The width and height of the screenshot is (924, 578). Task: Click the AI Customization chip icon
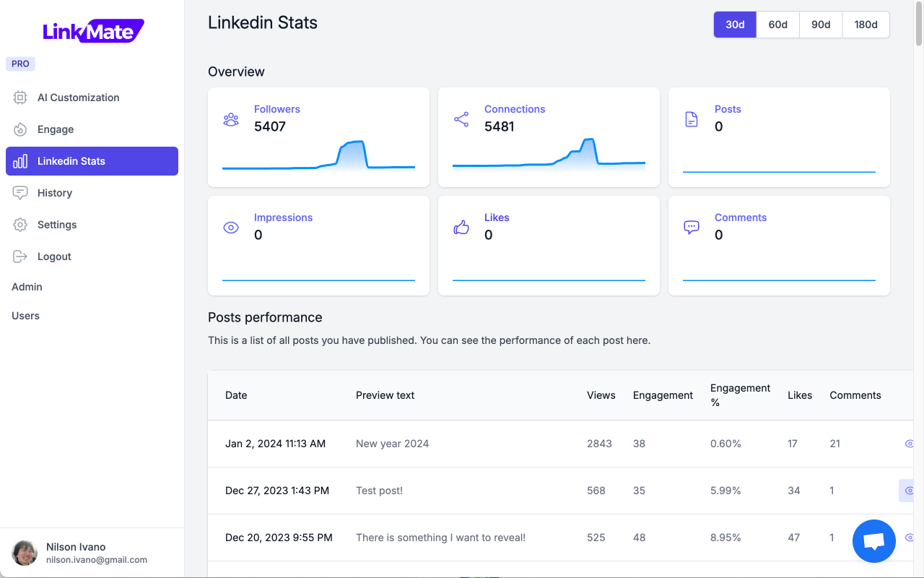(20, 98)
